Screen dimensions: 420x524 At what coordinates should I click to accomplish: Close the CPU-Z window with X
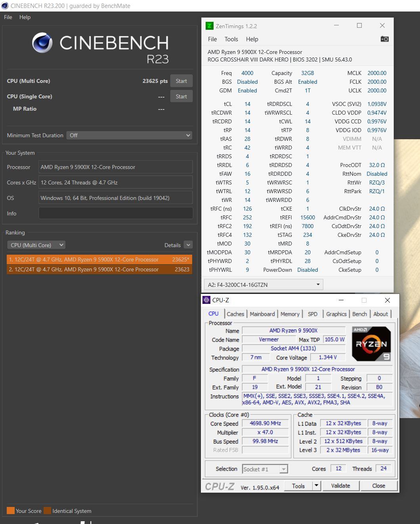pos(388,300)
